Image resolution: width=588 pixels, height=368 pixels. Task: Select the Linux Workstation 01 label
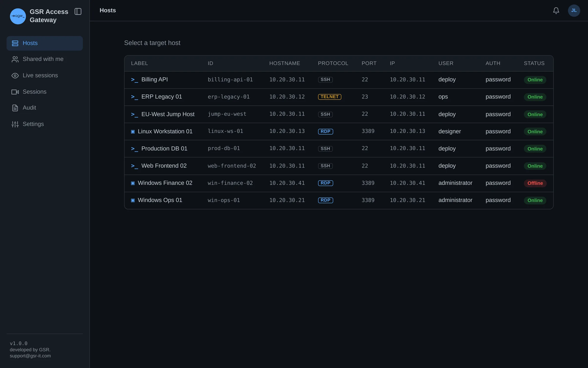(x=165, y=131)
